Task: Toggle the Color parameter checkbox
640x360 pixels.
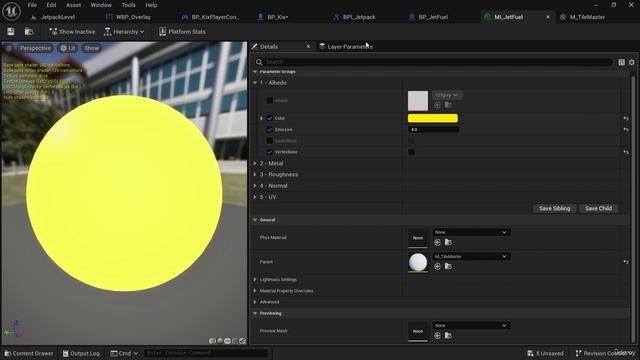Action: [x=269, y=118]
